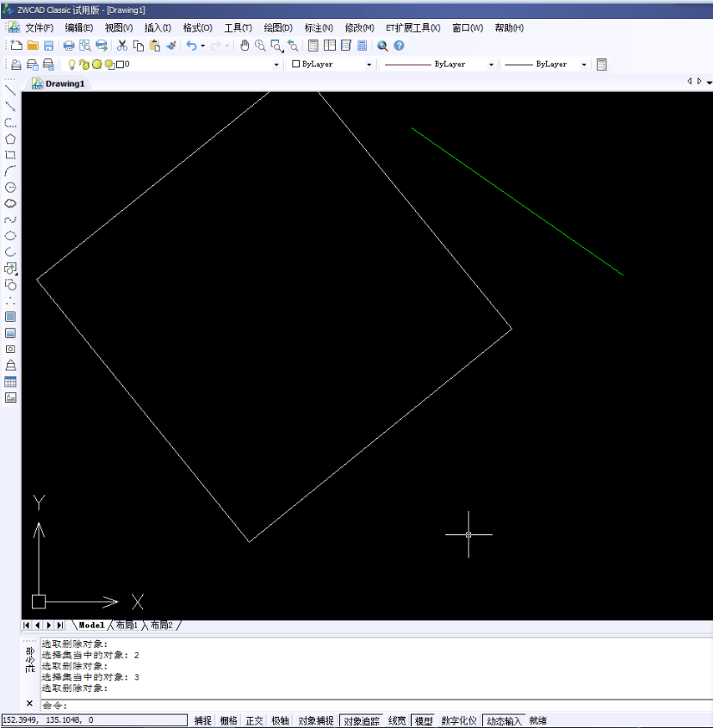Select the Line drawing tool

coord(10,89)
